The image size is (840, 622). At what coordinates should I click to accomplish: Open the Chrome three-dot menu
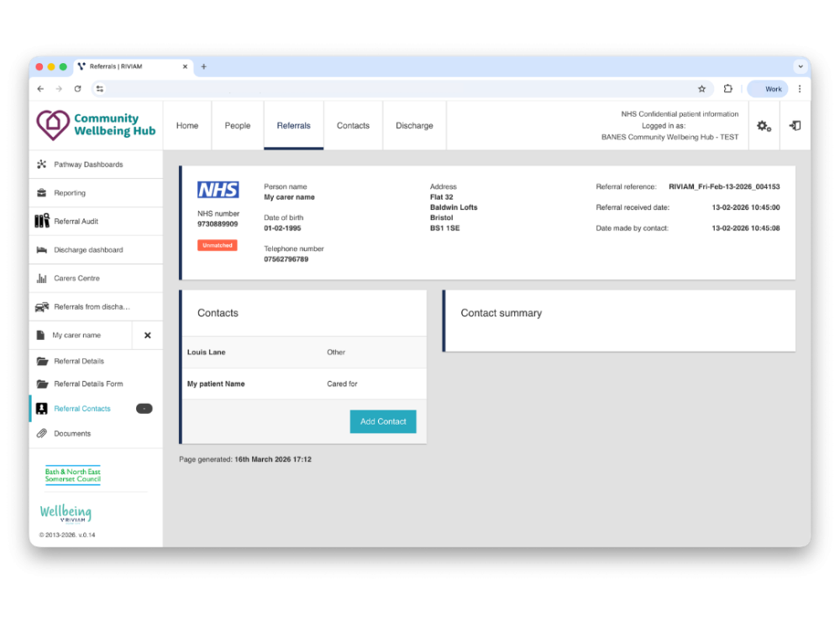point(799,89)
